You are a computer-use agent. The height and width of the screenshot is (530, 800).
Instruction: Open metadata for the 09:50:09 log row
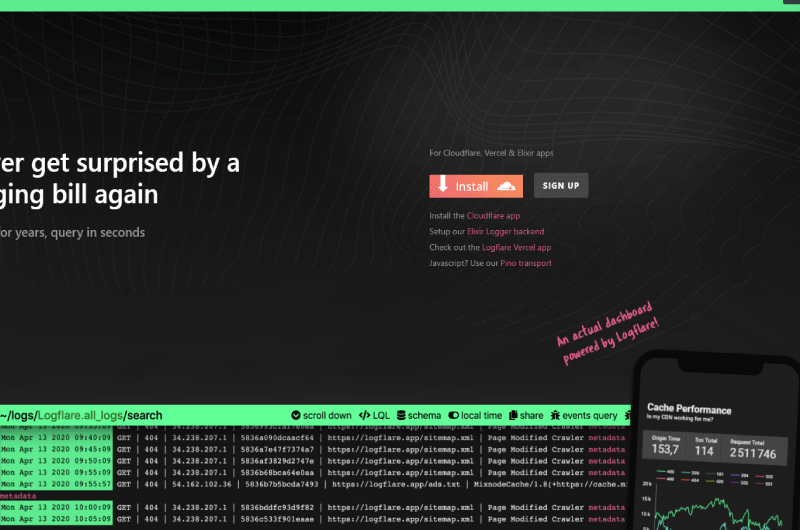[x=606, y=461]
